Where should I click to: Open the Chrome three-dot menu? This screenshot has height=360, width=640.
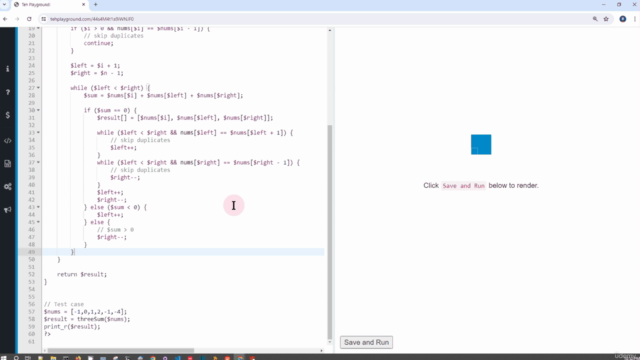pos(635,19)
